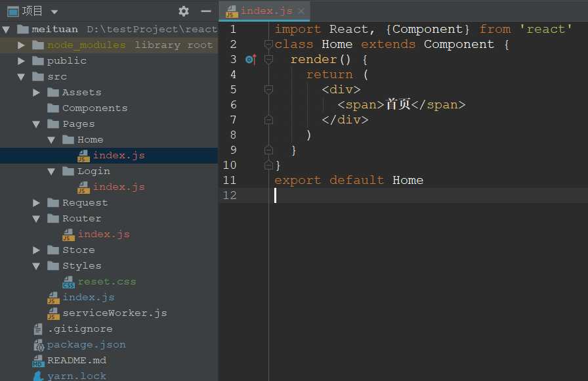Open reset.css file
This screenshot has height=381, width=588.
click(x=107, y=282)
